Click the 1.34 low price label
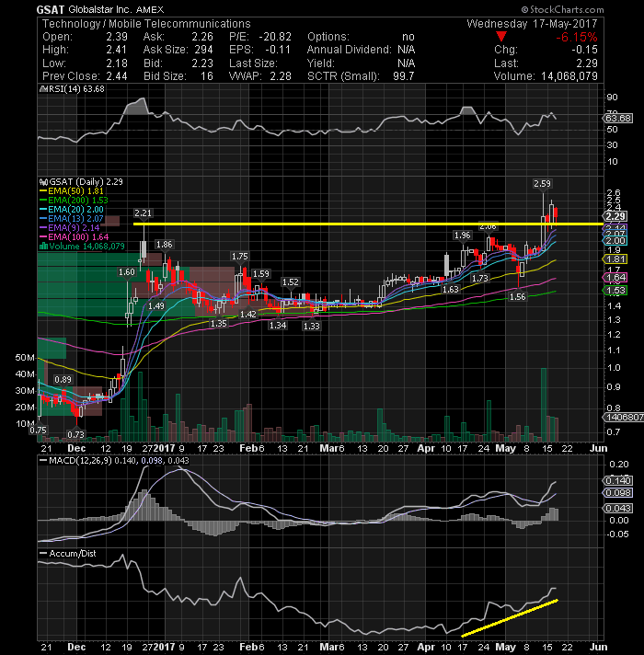Screen dimensions: 644x655 tap(278, 325)
